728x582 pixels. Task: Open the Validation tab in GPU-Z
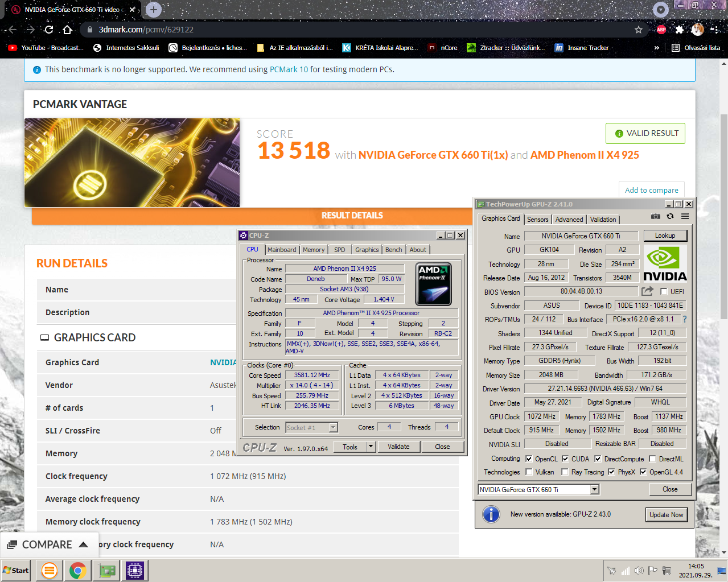[x=603, y=220]
